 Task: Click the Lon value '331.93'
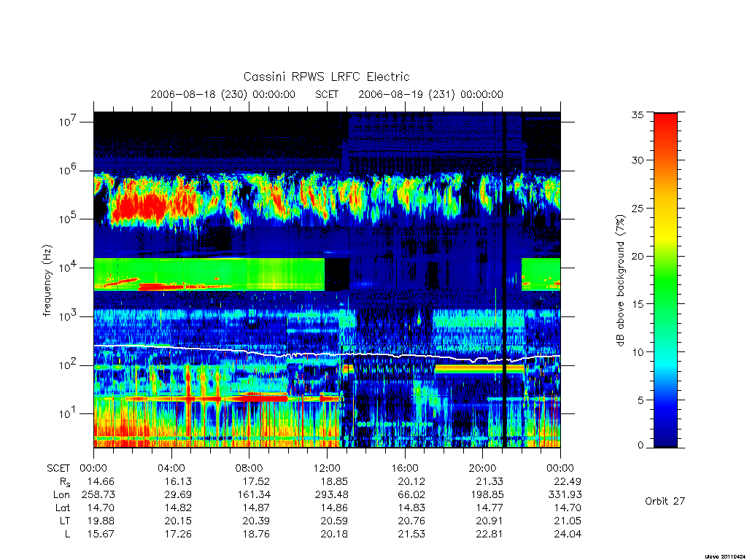pyautogui.click(x=565, y=495)
